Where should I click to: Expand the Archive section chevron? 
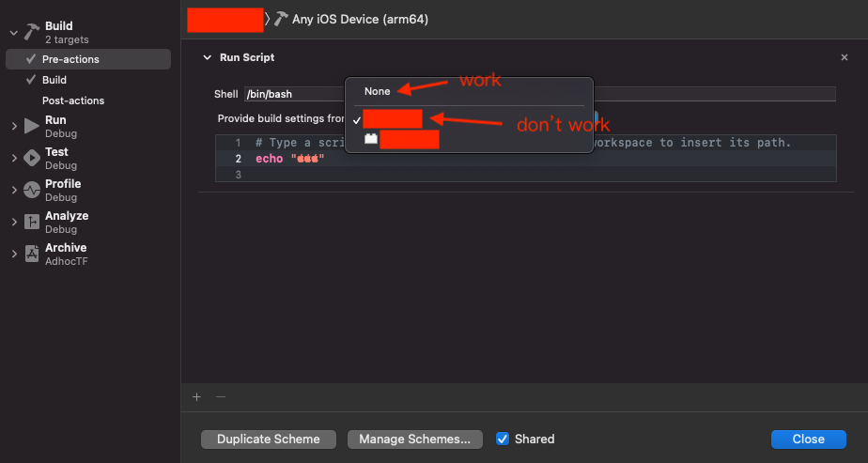pos(13,254)
